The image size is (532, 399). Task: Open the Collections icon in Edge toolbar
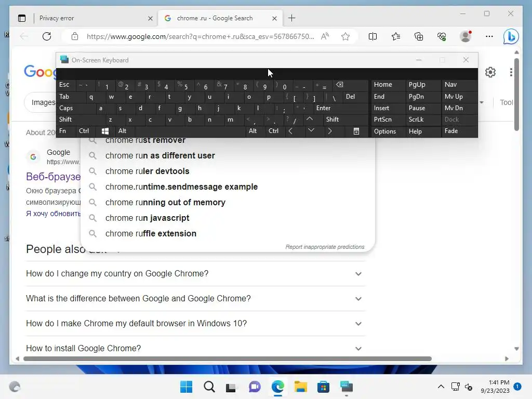[419, 36]
